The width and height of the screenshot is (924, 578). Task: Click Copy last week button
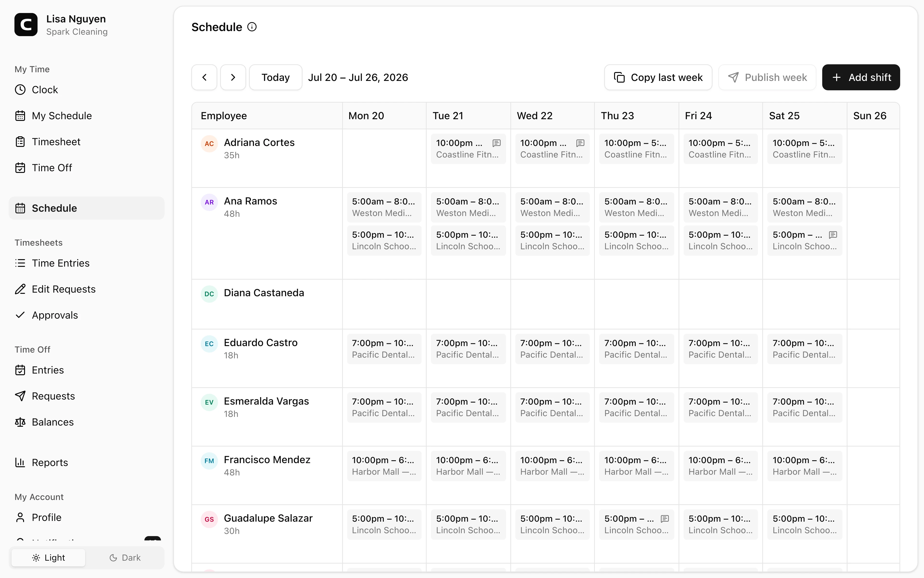(658, 78)
